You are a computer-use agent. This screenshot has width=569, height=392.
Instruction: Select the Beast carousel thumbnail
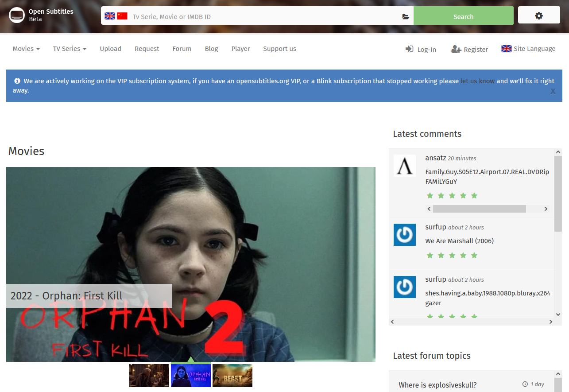[232, 376]
